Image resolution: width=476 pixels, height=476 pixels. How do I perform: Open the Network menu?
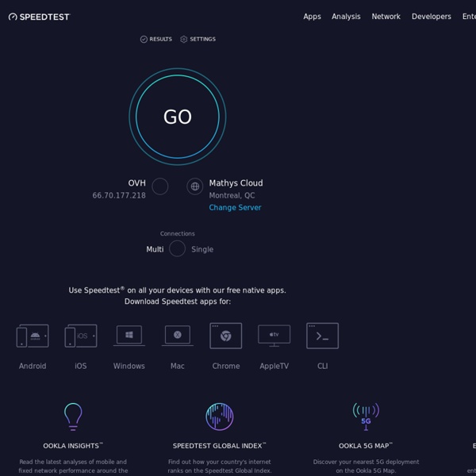pyautogui.click(x=386, y=17)
